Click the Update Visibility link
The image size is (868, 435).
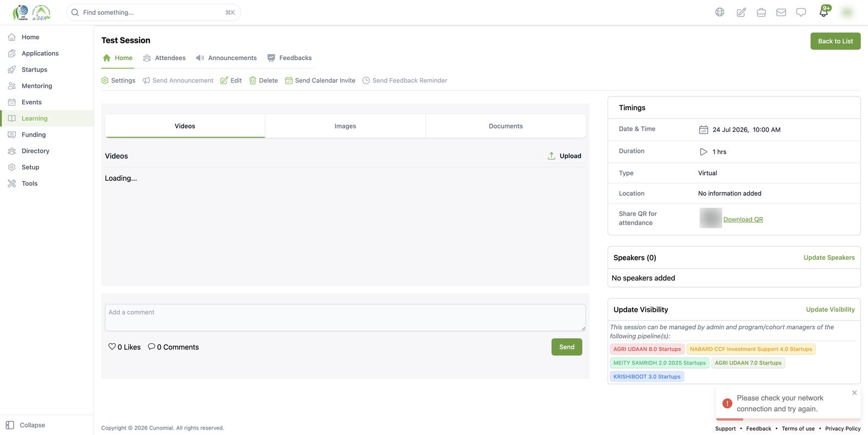pos(830,310)
